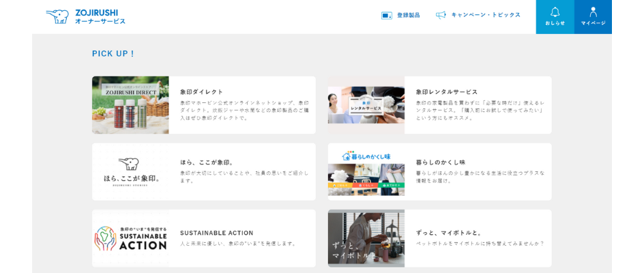
Task: Click the 象印ダイレクト description text
Action: (244, 110)
